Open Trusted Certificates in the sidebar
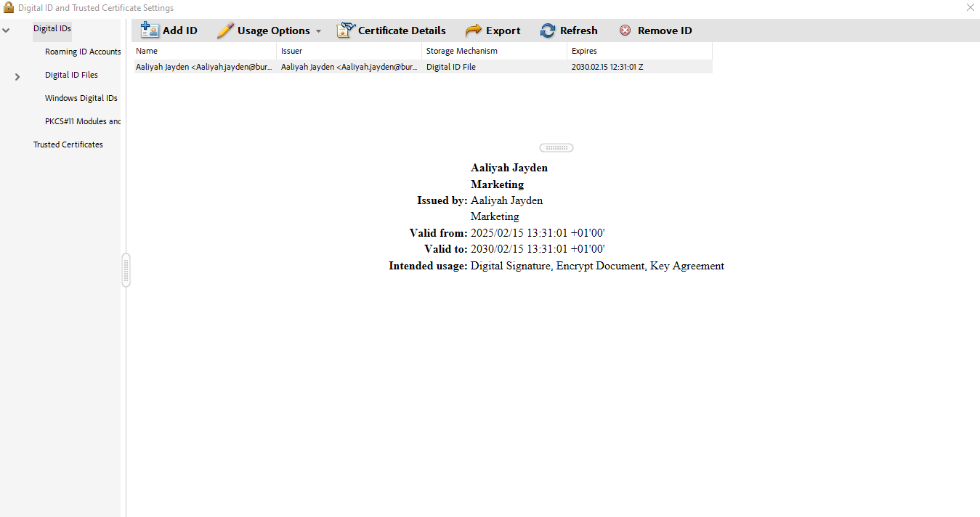Viewport: 980px width, 517px height. coord(68,144)
